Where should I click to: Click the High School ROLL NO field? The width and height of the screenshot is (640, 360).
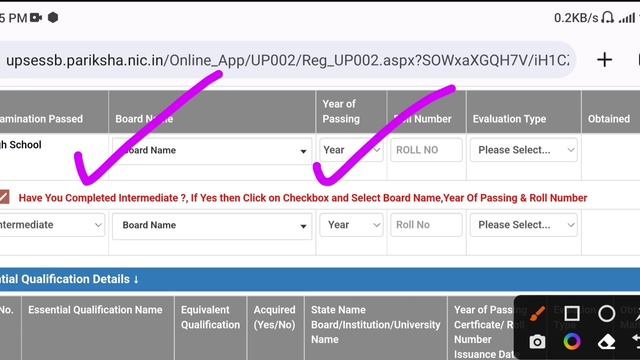(x=426, y=150)
